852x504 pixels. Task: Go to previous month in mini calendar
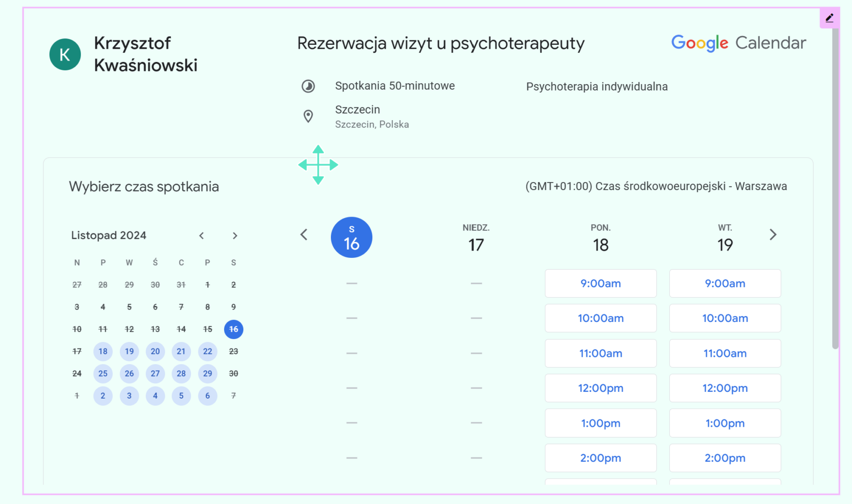pos(201,236)
